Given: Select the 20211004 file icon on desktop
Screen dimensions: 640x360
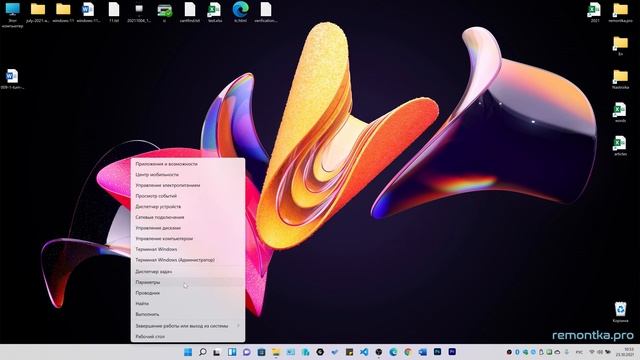Looking at the screenshot, I should pos(139,12).
